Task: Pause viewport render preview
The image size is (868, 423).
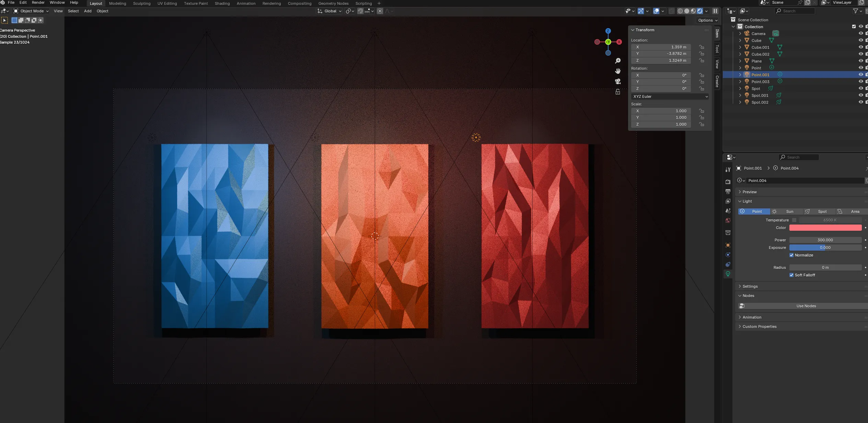Action: [x=715, y=11]
